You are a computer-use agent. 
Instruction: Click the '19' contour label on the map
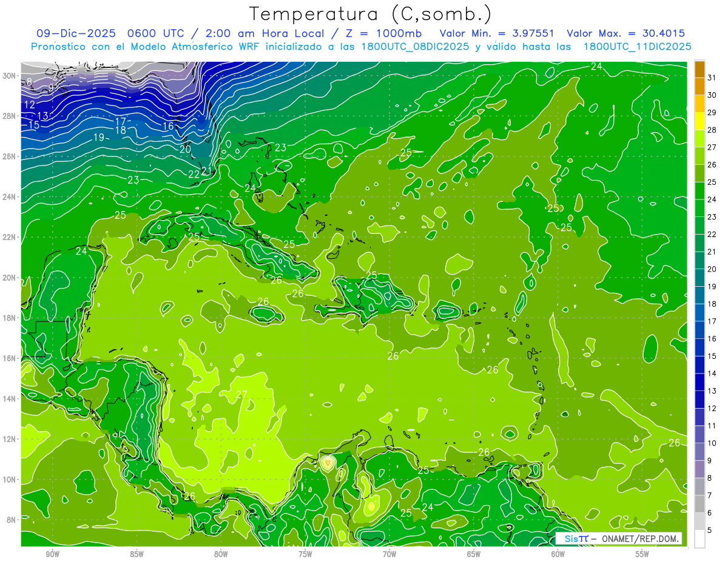(99, 138)
